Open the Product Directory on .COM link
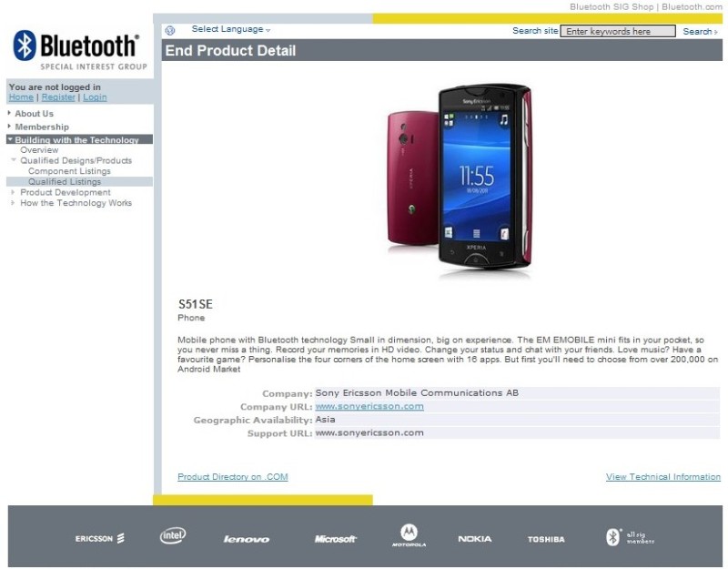Image resolution: width=728 pixels, height=569 pixels. pyautogui.click(x=233, y=476)
